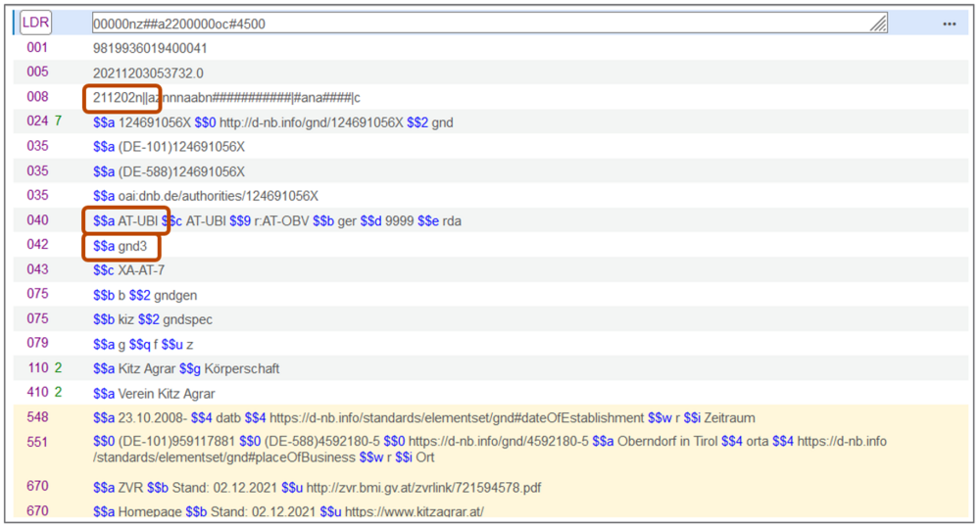Click the 024 field with gnd identifier

coord(273,122)
